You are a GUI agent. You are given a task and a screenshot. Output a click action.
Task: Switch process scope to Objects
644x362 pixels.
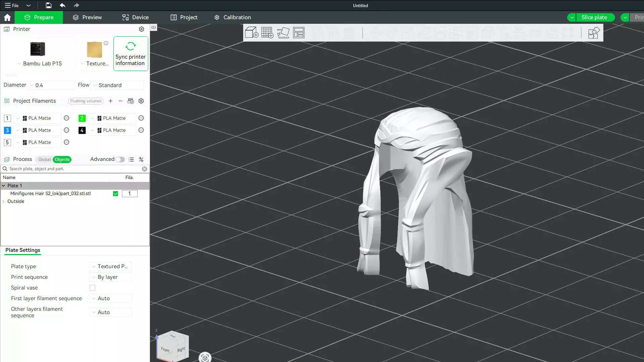click(x=62, y=160)
